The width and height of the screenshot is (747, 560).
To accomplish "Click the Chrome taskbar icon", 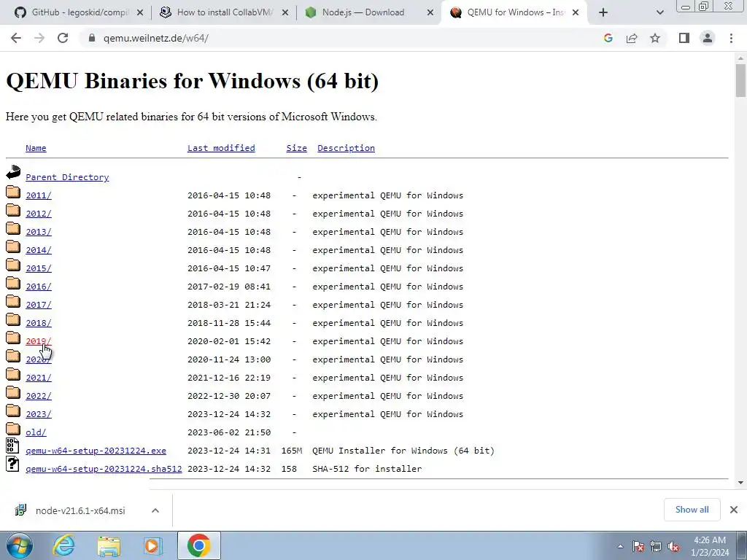I will 198,545.
